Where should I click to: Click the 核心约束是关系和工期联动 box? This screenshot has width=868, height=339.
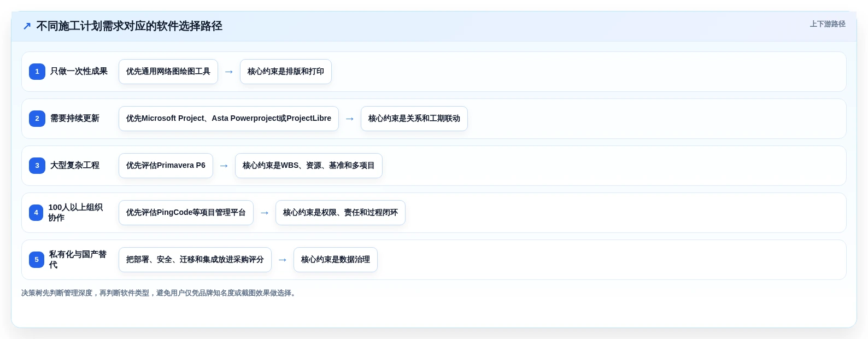[414, 119]
